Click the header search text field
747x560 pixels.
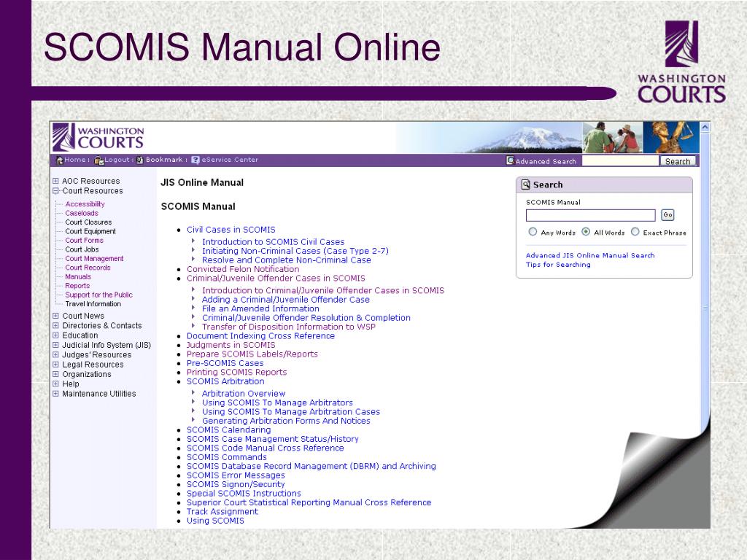(x=620, y=161)
